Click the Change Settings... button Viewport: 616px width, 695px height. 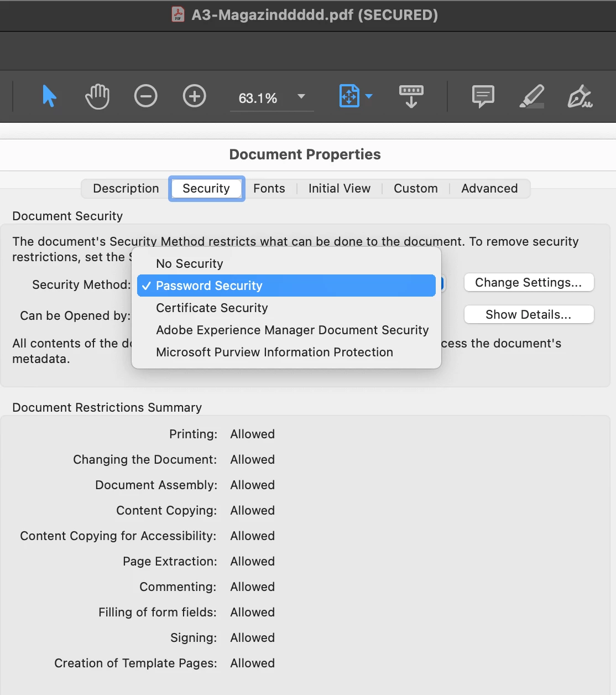[529, 282]
